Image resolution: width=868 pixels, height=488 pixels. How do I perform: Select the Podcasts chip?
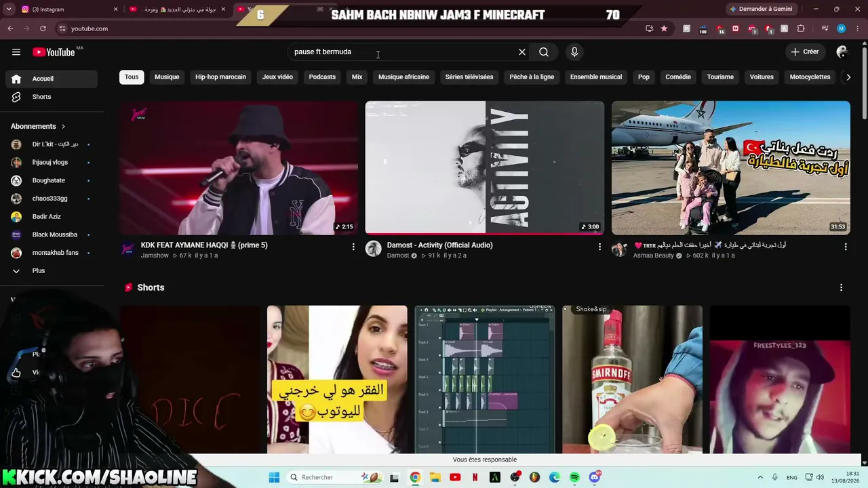(x=322, y=77)
